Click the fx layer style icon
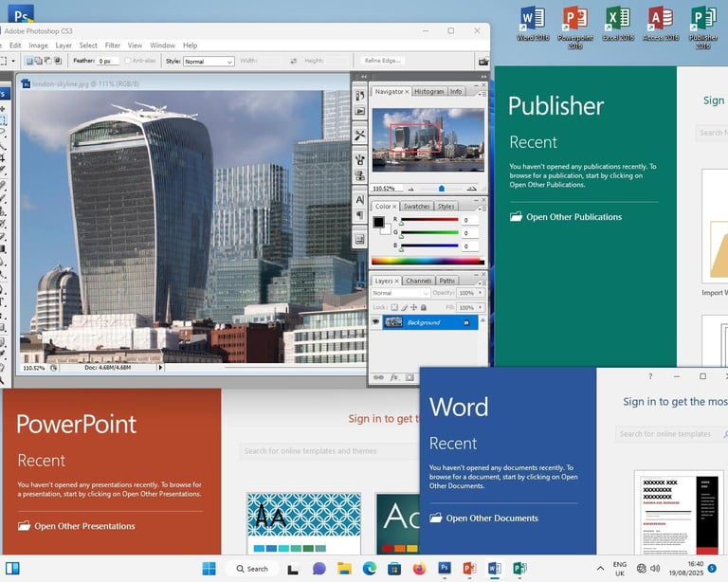 394,377
